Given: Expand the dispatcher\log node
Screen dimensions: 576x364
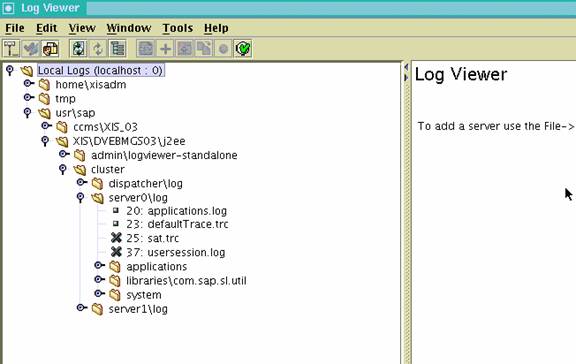Looking at the screenshot, I should click(82, 182).
